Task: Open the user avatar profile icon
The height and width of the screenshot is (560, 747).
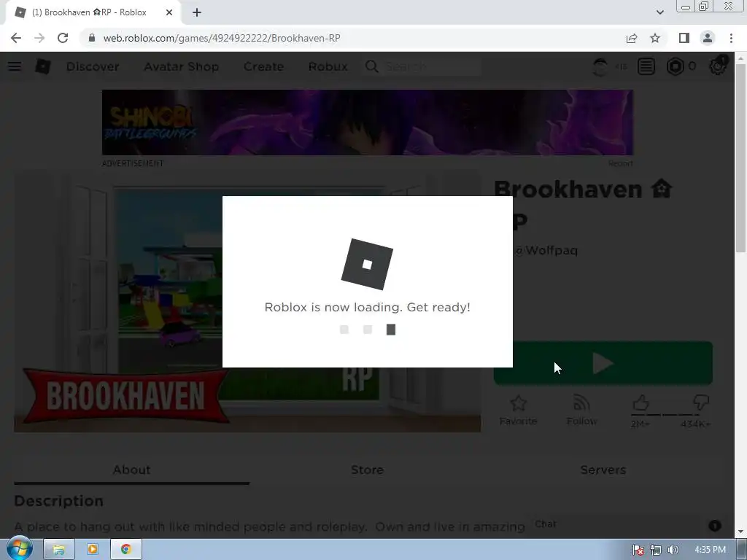Action: pos(600,66)
